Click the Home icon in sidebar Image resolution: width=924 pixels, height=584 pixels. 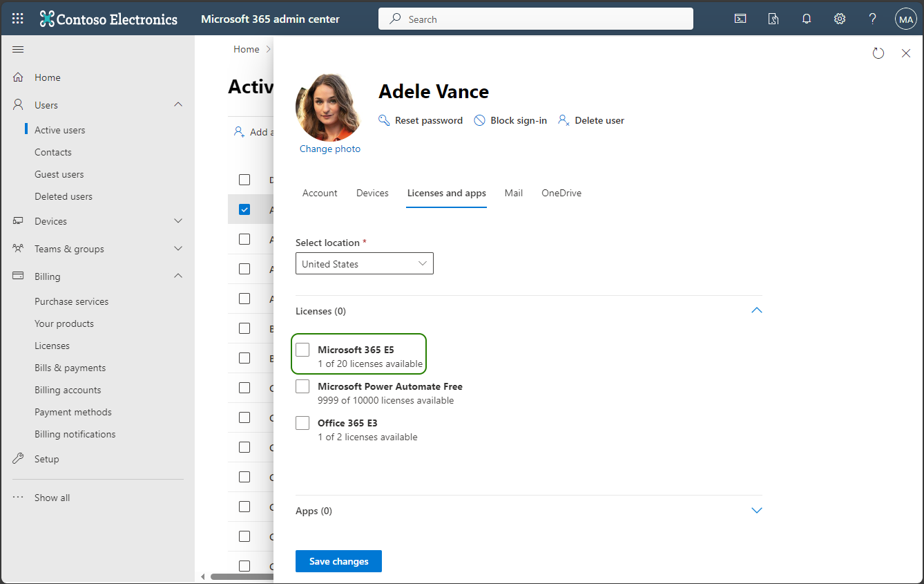pyautogui.click(x=19, y=77)
